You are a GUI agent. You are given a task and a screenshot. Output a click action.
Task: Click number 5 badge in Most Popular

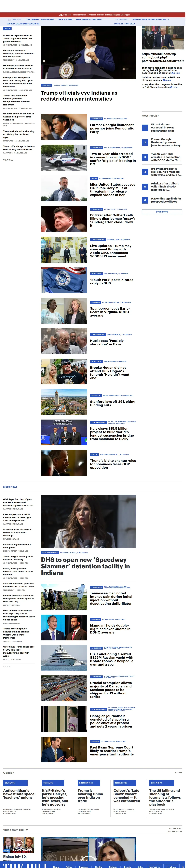click(x=145, y=187)
